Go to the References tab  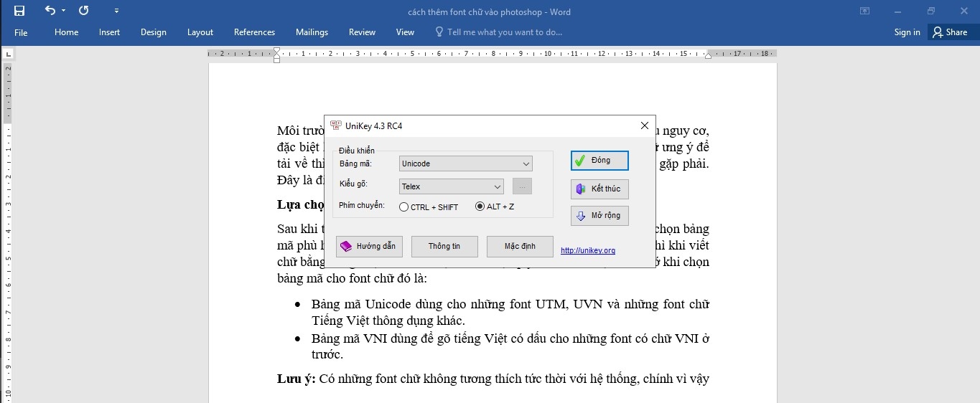(254, 32)
